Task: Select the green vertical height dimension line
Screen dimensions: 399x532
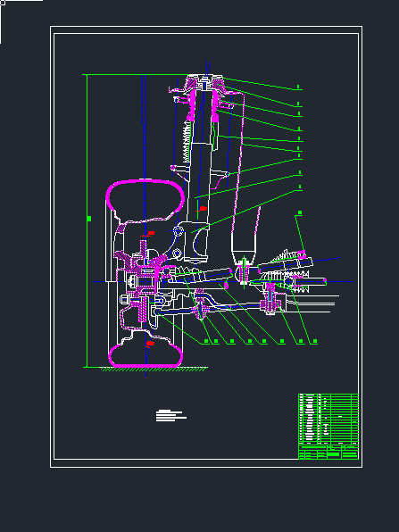Action: 87,220
